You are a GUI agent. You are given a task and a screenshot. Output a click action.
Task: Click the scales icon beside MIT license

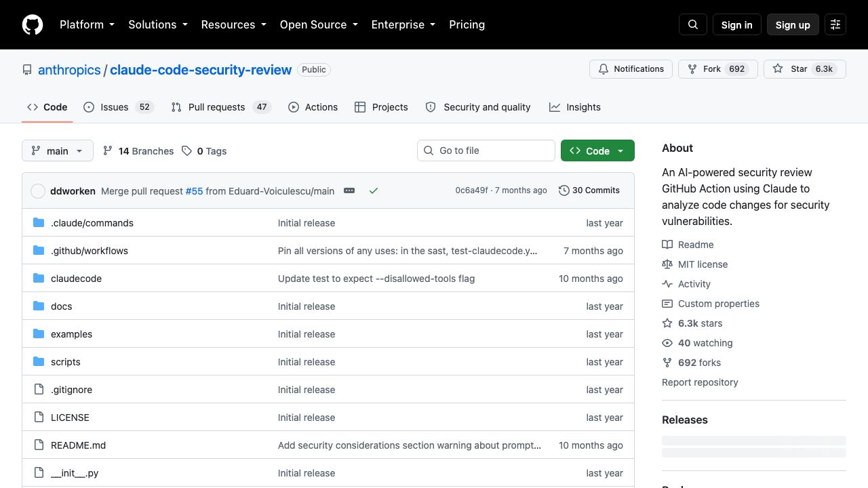pyautogui.click(x=667, y=264)
